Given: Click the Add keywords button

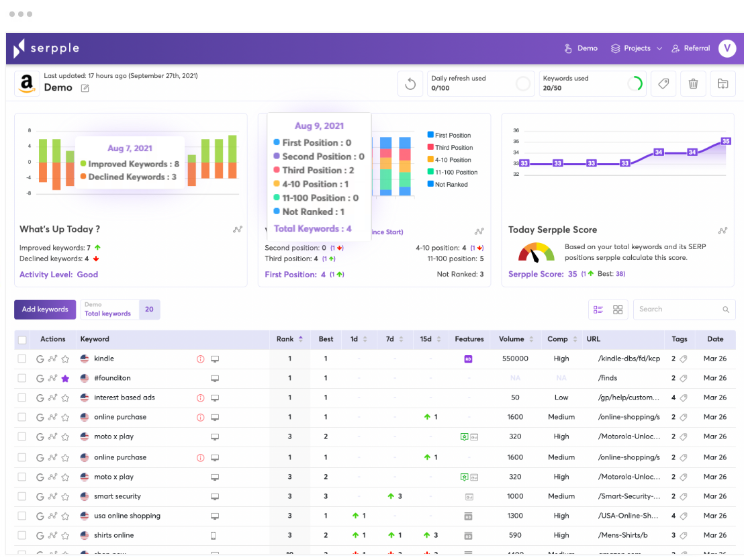Looking at the screenshot, I should click(x=45, y=310).
